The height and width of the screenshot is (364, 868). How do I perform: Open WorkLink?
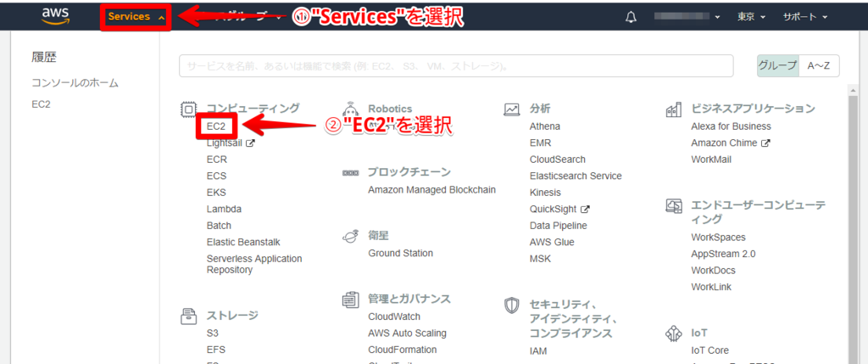tap(711, 287)
